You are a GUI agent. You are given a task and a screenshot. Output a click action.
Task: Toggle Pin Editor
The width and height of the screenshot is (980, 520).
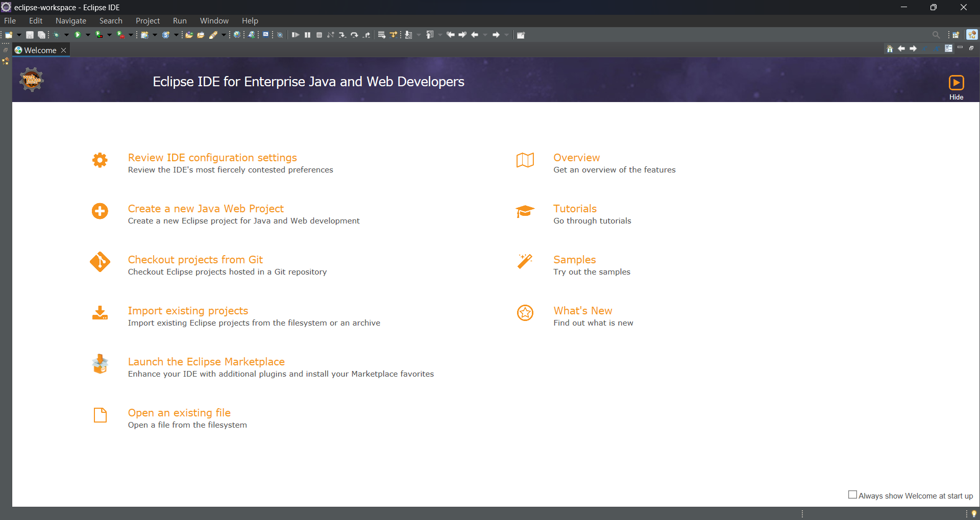521,35
